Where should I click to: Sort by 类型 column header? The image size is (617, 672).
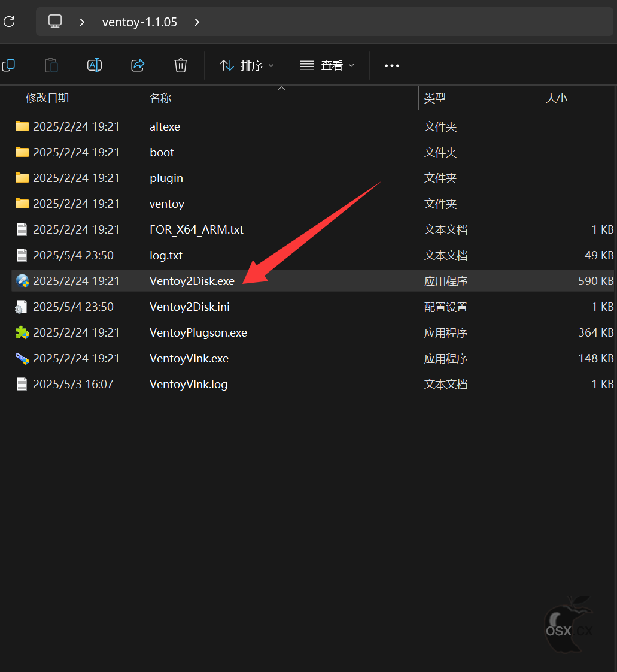435,98
